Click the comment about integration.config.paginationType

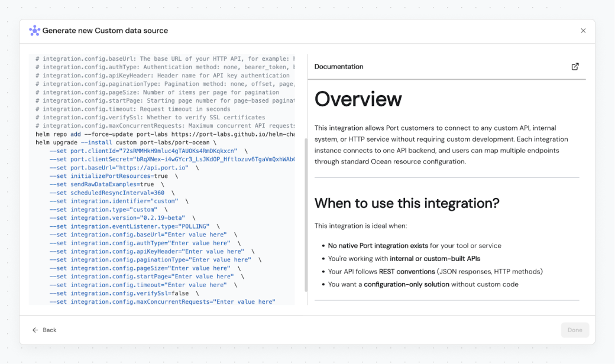pos(165,84)
